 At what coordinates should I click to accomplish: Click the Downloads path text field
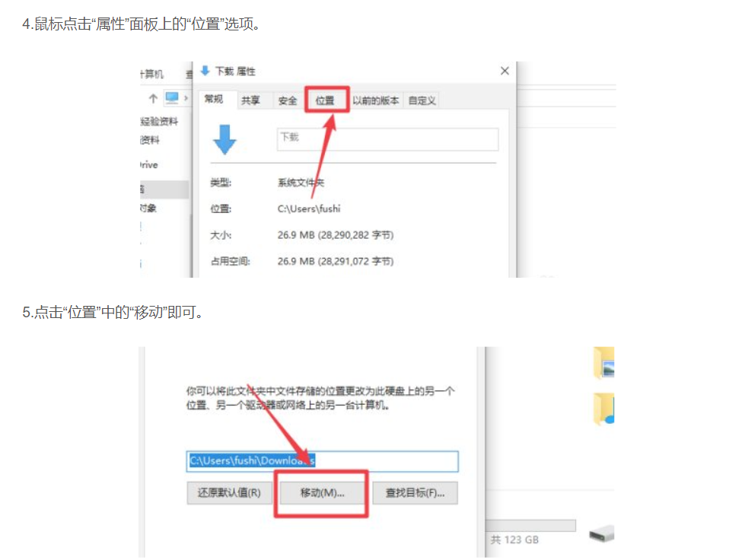[322, 461]
